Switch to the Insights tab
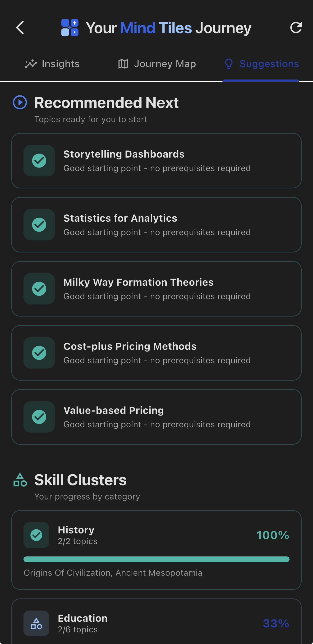 [x=52, y=64]
